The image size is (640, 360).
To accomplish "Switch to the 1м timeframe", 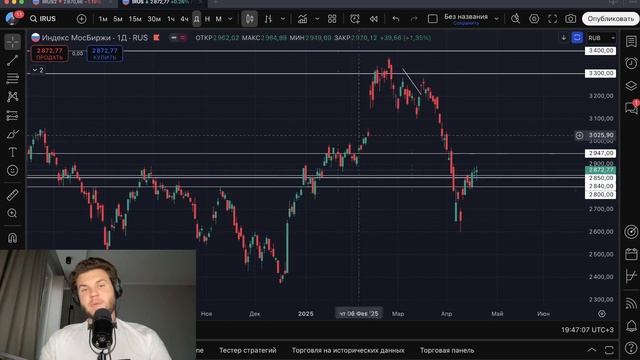I will tap(103, 19).
